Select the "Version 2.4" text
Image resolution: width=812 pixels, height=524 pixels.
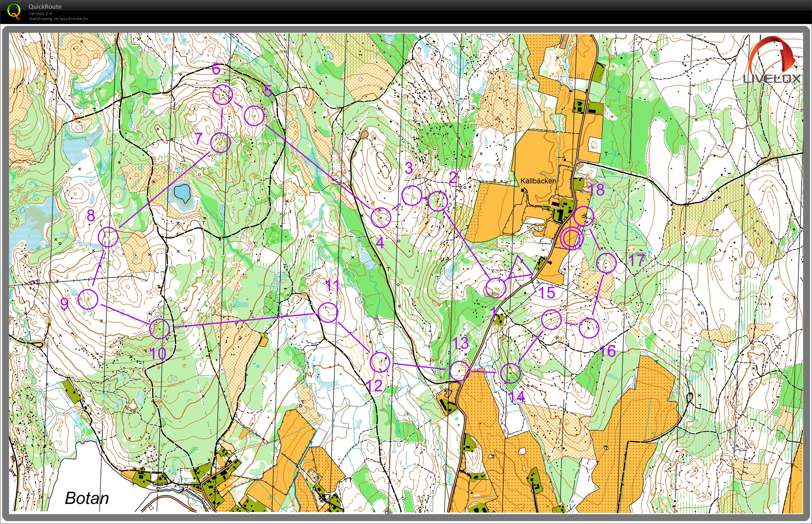click(x=40, y=14)
